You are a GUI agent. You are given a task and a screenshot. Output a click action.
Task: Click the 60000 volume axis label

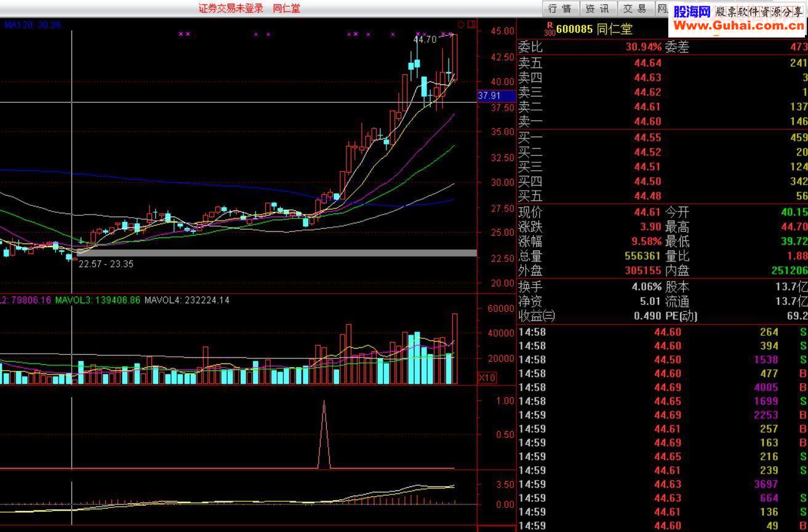(500, 309)
